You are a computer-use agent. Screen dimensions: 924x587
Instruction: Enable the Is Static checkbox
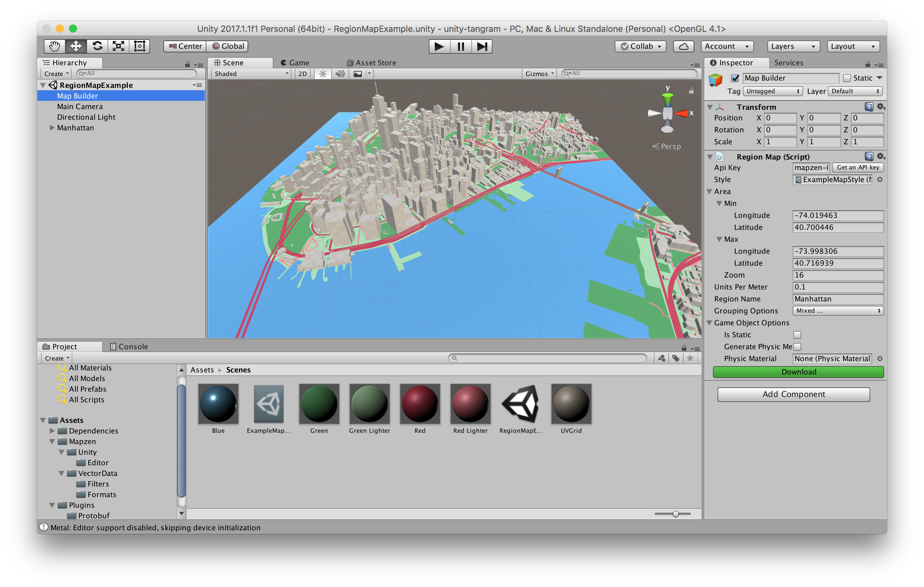(x=797, y=335)
